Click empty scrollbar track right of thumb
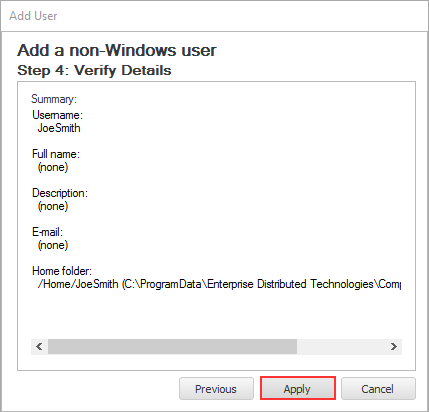 (x=341, y=347)
